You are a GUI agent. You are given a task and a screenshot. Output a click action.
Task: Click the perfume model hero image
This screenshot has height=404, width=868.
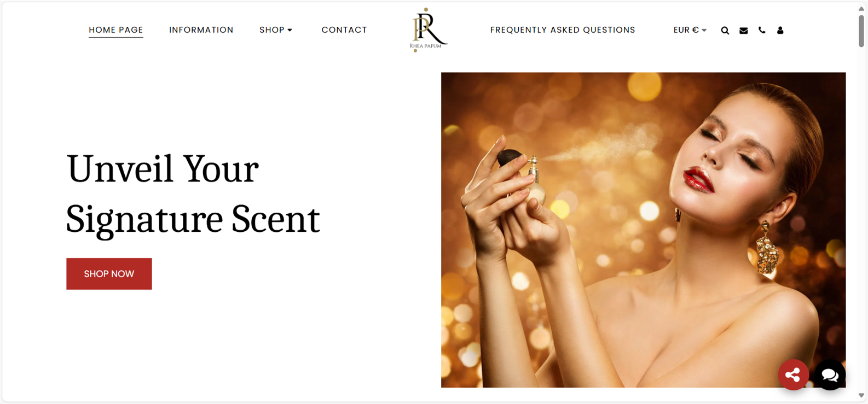pos(643,230)
